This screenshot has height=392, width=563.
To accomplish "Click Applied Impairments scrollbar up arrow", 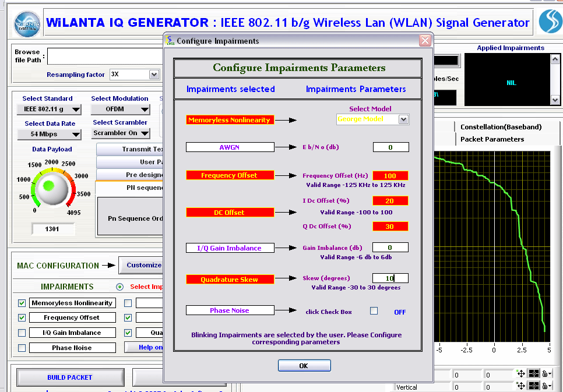I will pos(555,59).
